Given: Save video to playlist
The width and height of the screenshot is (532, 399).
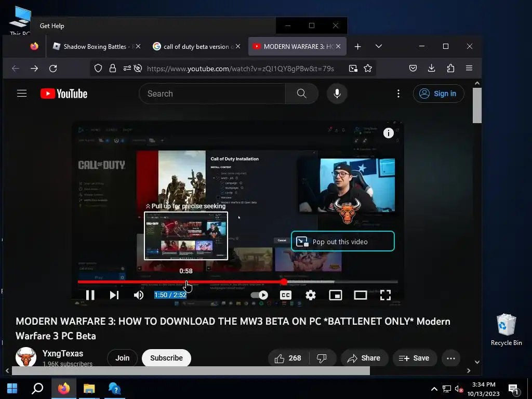Looking at the screenshot, I should coord(414,358).
